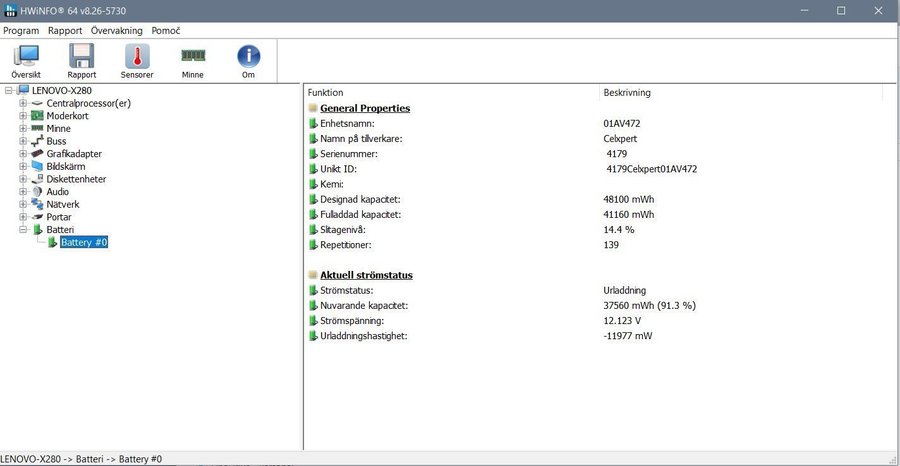Expand the Portar tree node
This screenshot has width=900, height=466.
(23, 217)
